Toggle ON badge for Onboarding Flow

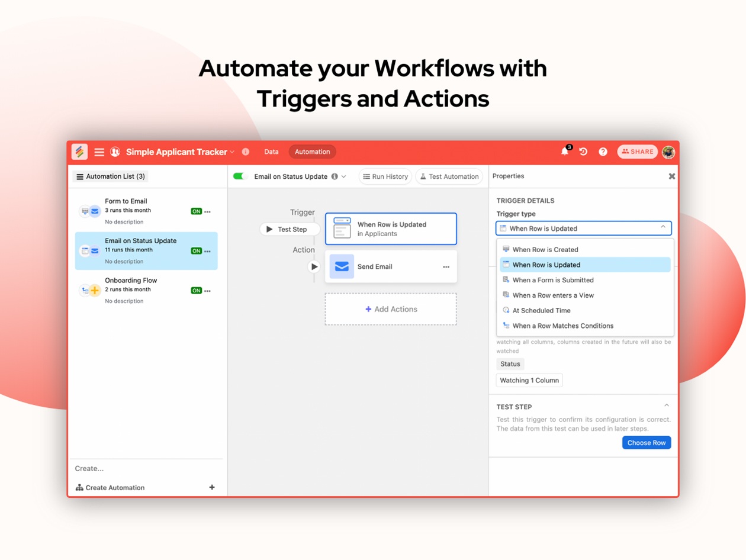coord(196,291)
